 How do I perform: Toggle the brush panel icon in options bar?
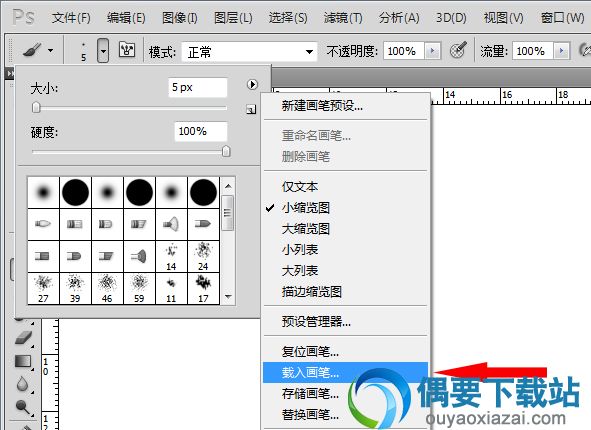click(127, 50)
